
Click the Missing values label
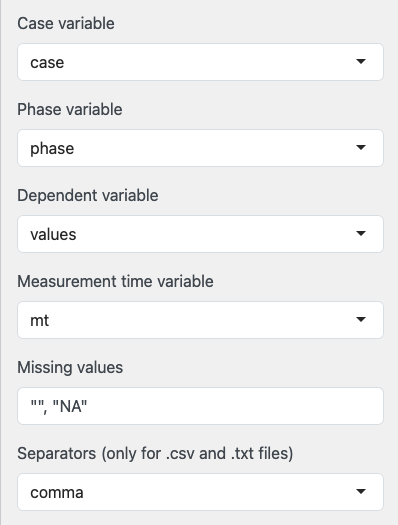[x=70, y=367]
